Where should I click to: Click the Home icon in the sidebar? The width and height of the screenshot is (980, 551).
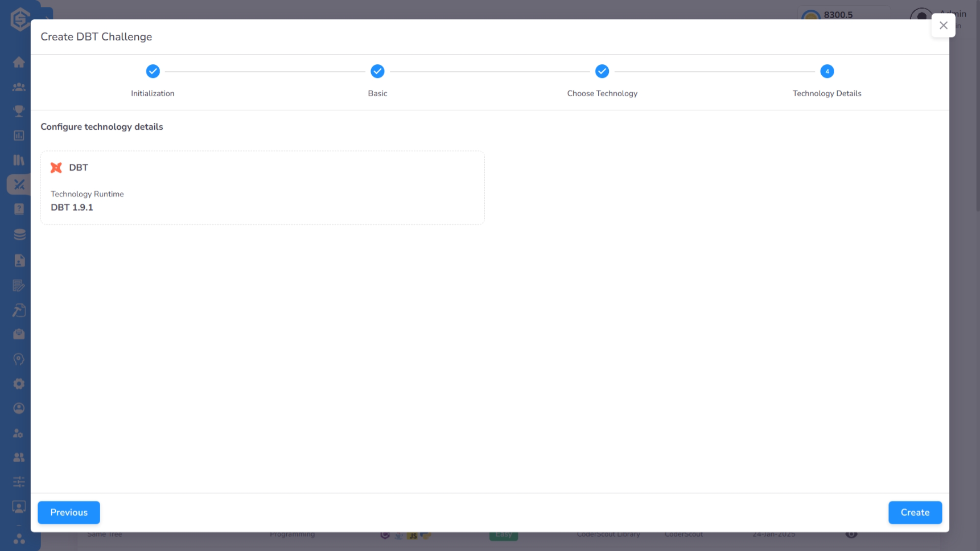click(x=19, y=62)
